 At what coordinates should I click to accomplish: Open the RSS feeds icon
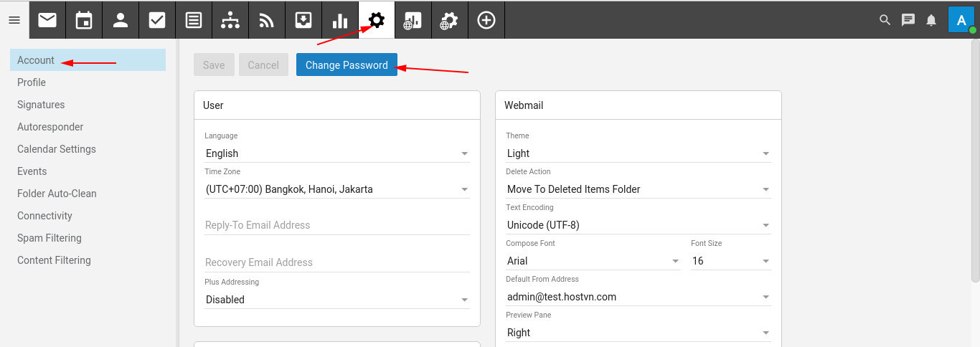267,20
